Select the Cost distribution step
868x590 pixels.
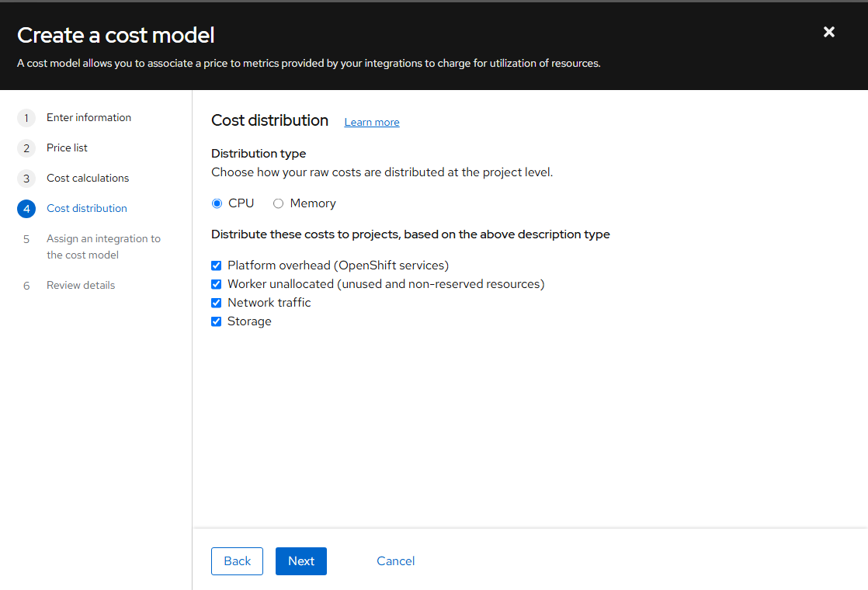(x=87, y=209)
